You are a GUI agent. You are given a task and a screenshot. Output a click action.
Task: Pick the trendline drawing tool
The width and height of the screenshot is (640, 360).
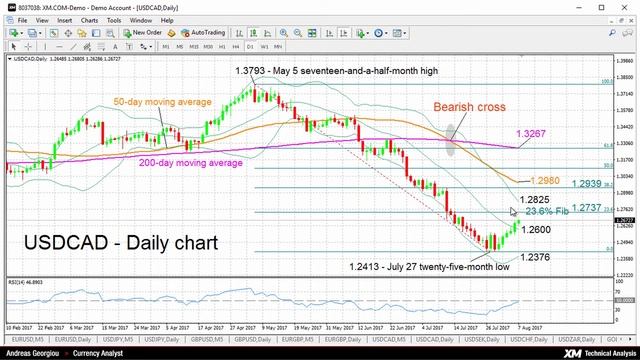click(73, 47)
